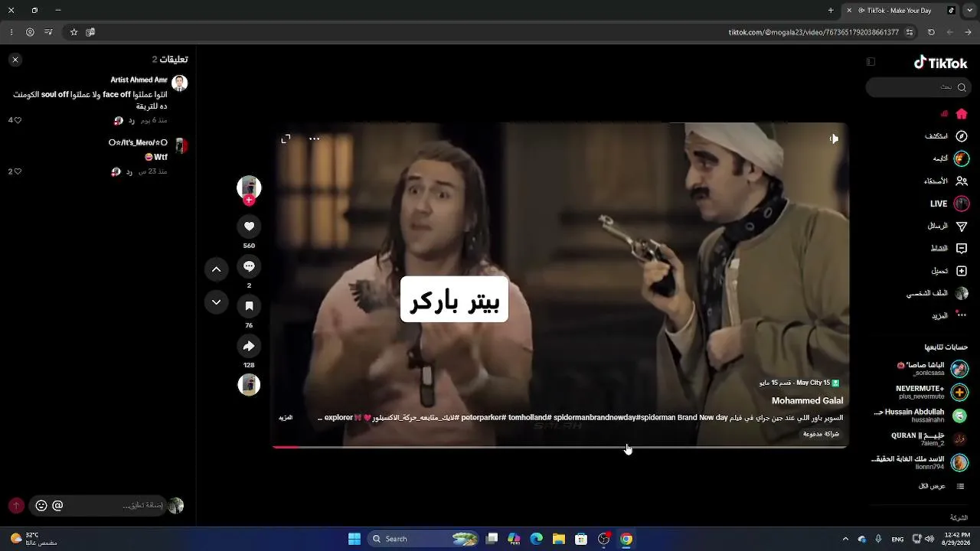Open the Following (أتابعه) sidebar item
Screen dimensions: 980x551
point(950,158)
